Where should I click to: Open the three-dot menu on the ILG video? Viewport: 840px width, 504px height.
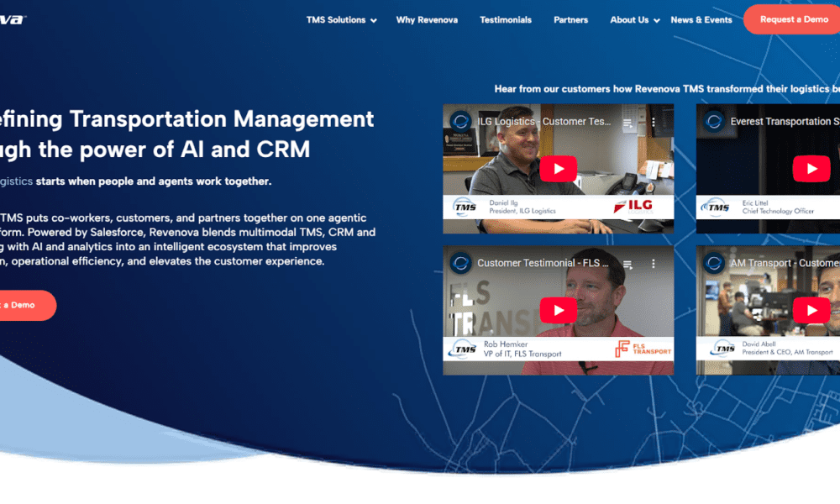pos(654,120)
